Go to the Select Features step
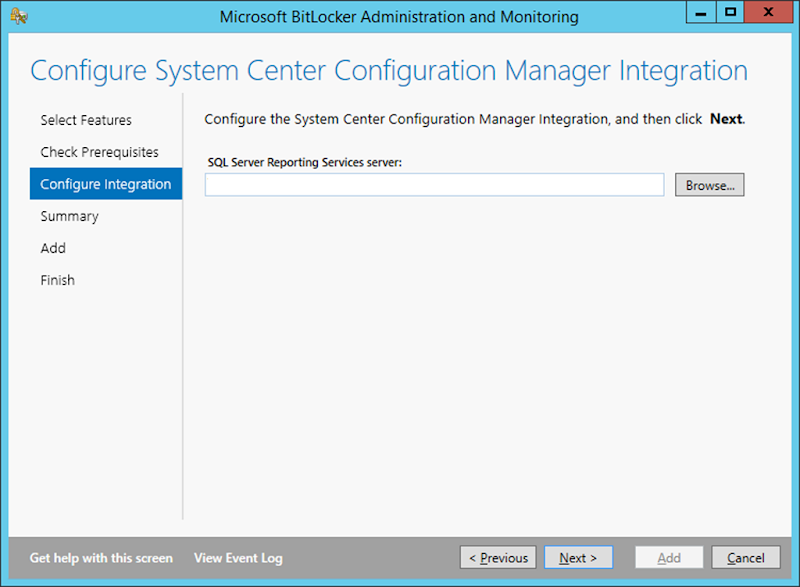Image resolution: width=800 pixels, height=587 pixels. pos(86,120)
